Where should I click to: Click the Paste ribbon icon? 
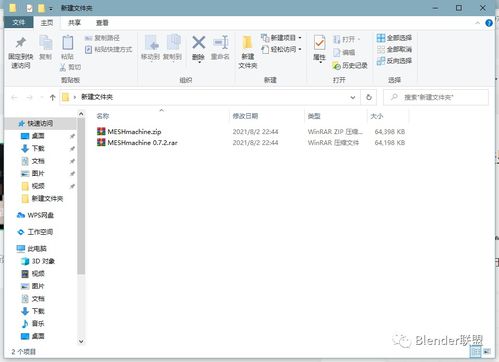click(x=68, y=43)
